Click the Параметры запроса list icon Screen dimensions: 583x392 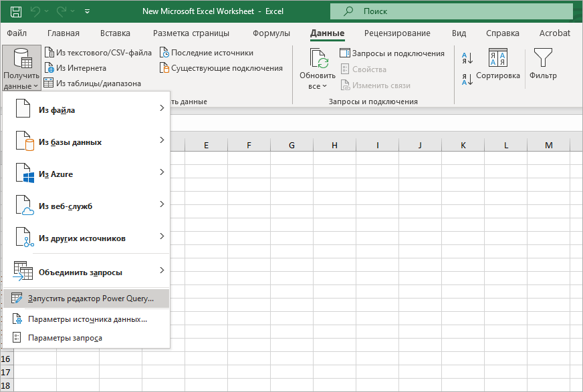17,337
